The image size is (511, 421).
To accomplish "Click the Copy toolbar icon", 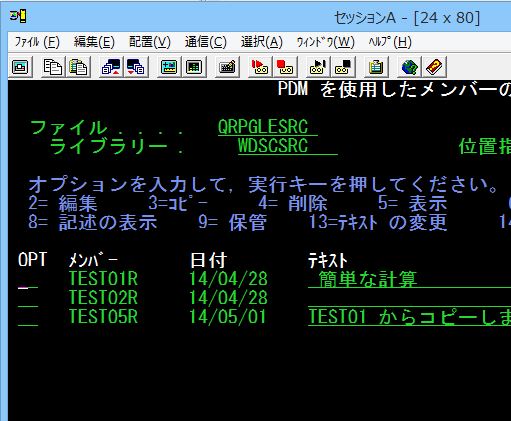I will 53,67.
